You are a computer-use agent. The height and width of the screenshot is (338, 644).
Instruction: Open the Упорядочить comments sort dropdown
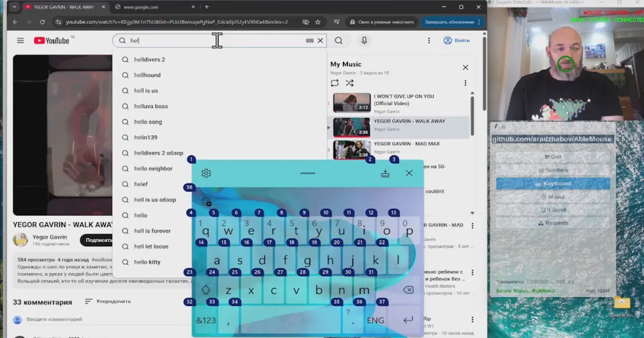click(x=108, y=302)
